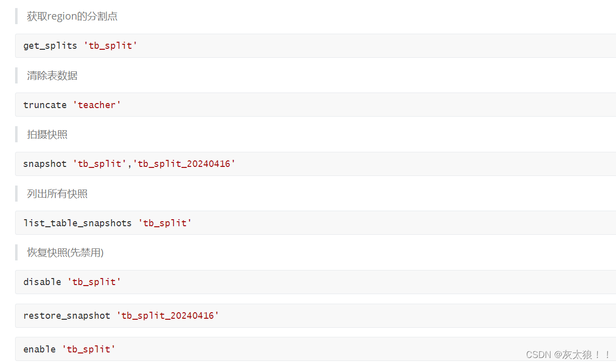This screenshot has width=616, height=364.
Task: Click the 拍摄快照 quote heading
Action: 47,134
